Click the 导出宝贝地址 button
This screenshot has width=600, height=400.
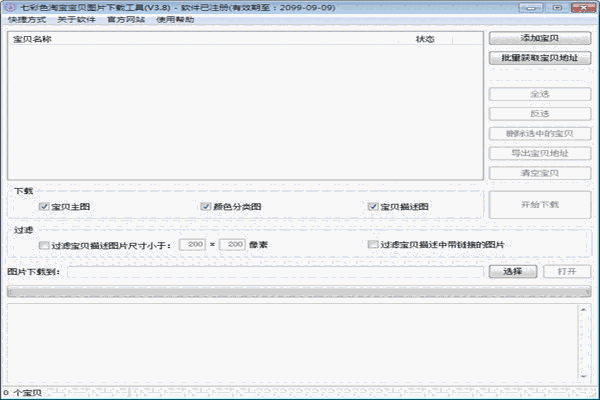coord(540,153)
